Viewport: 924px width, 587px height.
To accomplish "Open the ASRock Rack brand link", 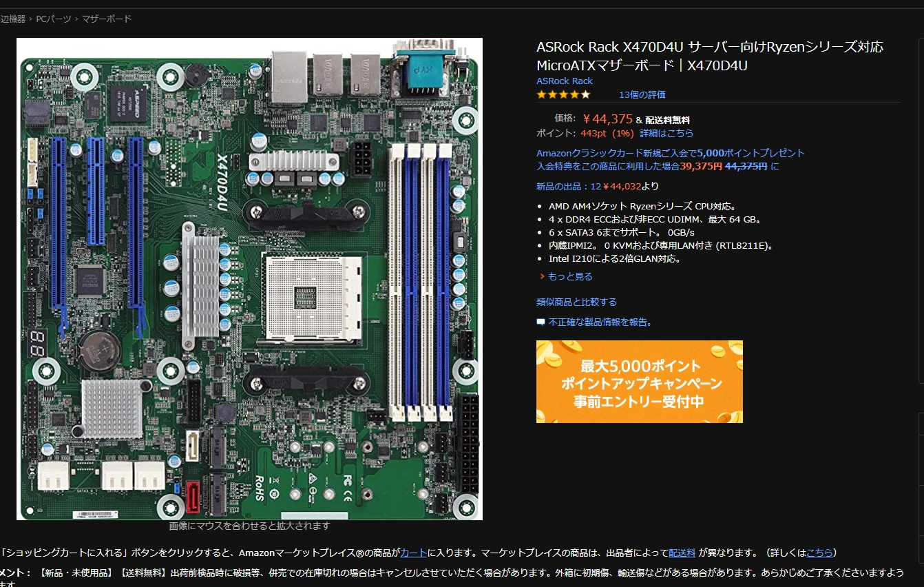I will coord(565,81).
